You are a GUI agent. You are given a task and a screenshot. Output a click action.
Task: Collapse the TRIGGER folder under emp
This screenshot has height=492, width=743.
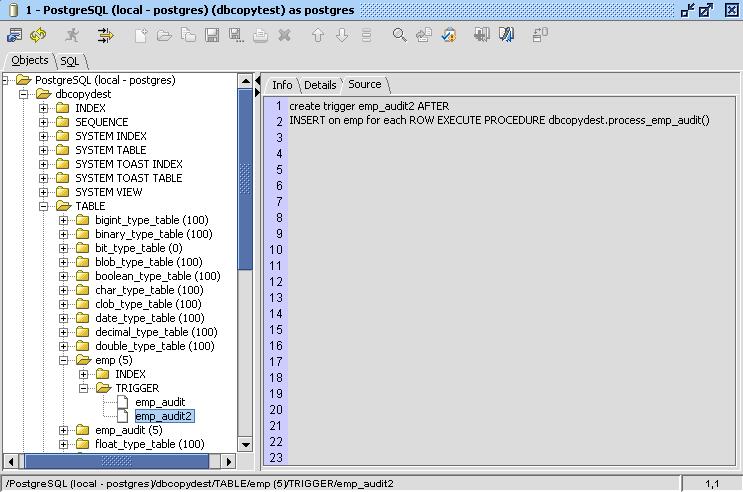(x=84, y=388)
